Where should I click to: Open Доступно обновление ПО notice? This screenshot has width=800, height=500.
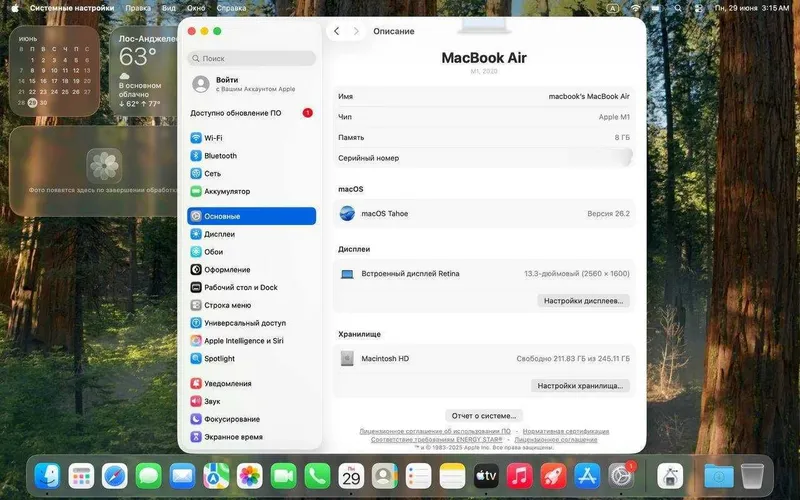click(x=251, y=113)
